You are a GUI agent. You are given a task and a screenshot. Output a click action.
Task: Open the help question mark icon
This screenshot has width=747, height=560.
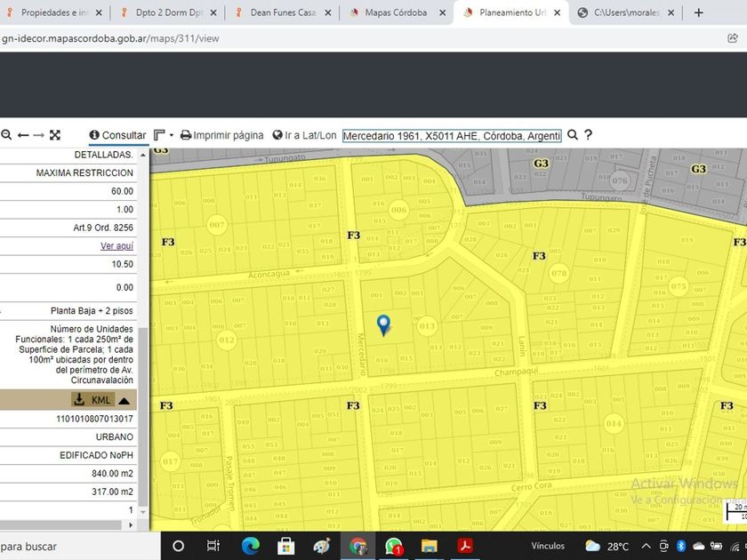588,135
